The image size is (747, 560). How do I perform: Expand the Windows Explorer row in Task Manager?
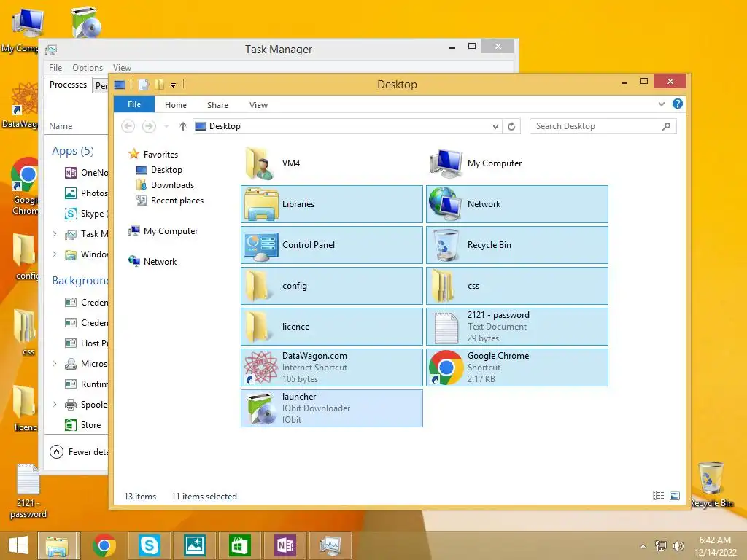pyautogui.click(x=54, y=254)
